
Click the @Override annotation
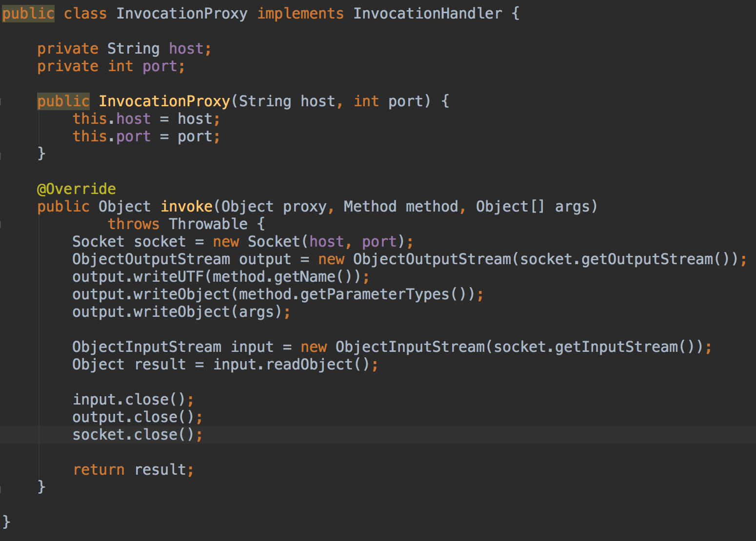pyautogui.click(x=77, y=189)
